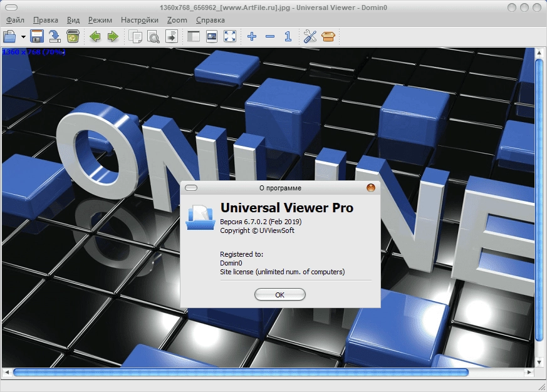Click the image fit-to-window icon
This screenshot has height=392, width=547.
pos(212,36)
